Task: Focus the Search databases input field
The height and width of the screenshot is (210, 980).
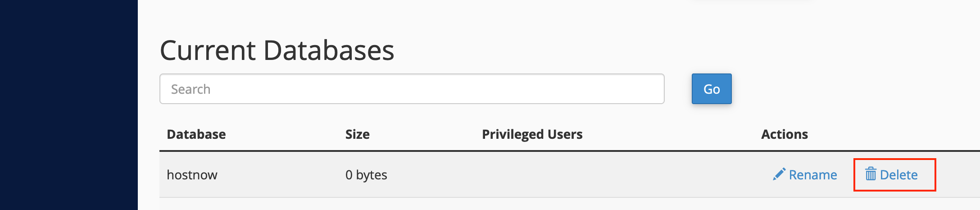Action: pos(412,89)
